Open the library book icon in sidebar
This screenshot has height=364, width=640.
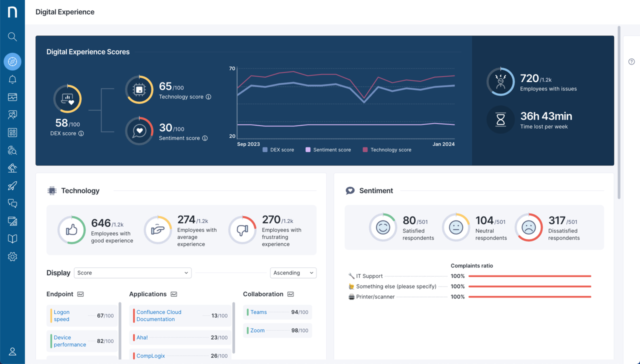pos(12,238)
